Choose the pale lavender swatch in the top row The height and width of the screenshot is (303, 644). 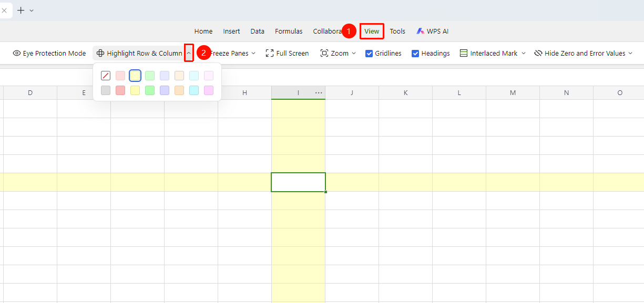pos(165,76)
